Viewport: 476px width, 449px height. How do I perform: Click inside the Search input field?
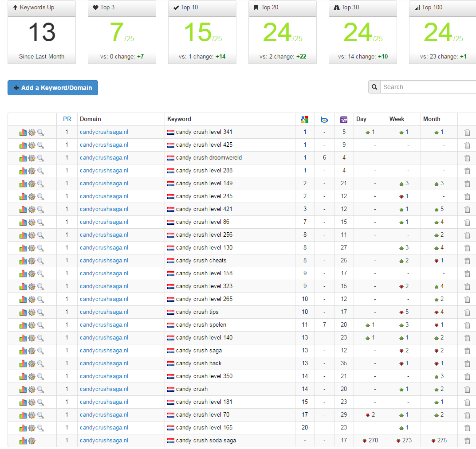[428, 87]
